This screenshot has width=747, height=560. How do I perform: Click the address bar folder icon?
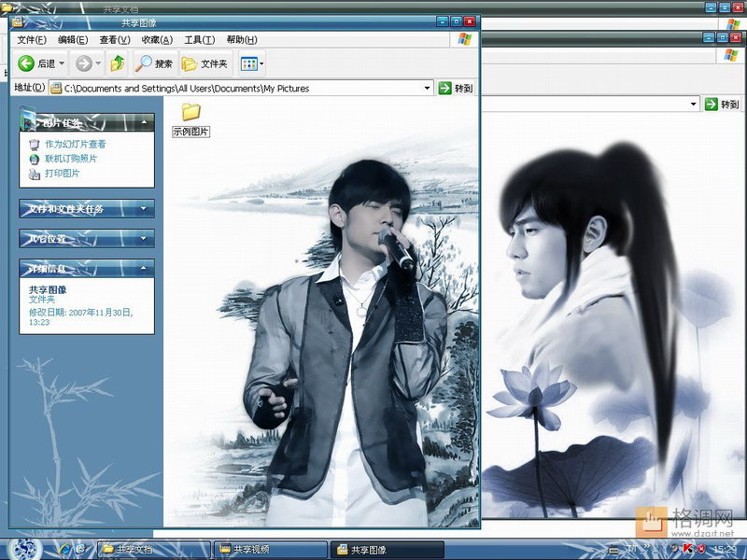click(56, 88)
